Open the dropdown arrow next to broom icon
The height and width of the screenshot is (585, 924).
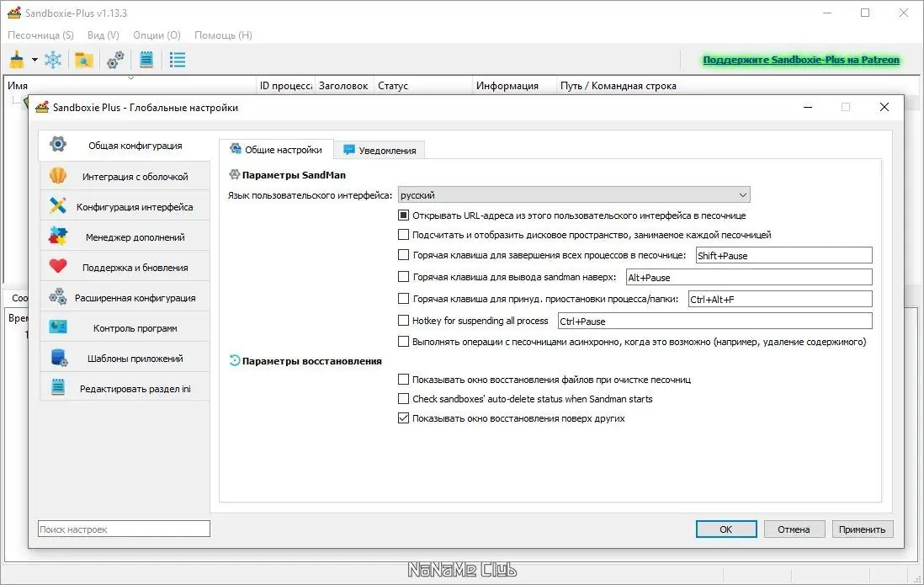[x=35, y=60]
